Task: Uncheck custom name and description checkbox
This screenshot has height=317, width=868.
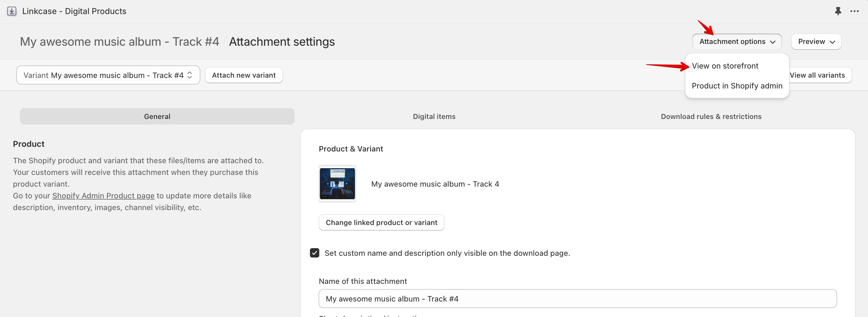Action: 314,253
